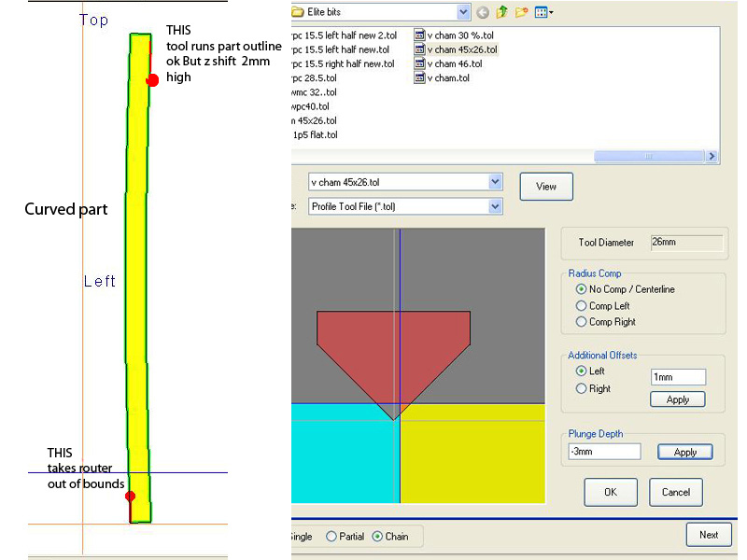This screenshot has width=747, height=560.
Task: Click the View button
Action: coord(546,187)
